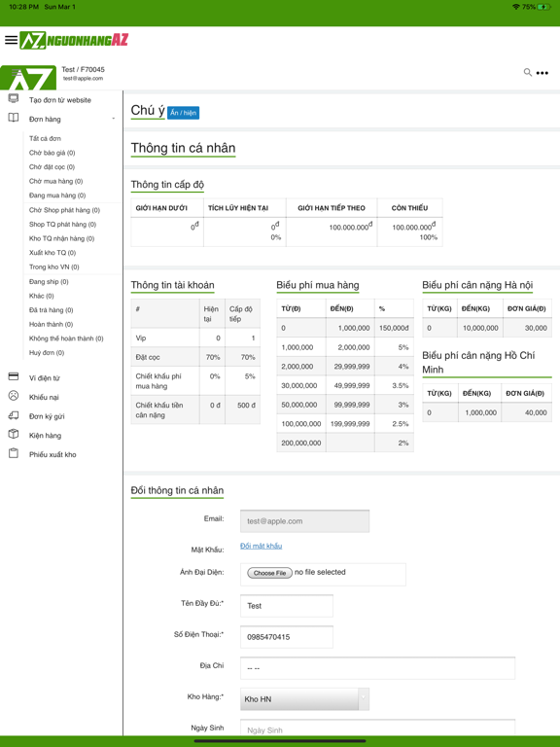Tap the Test / F70045 username text
Viewport: 560px width, 747px height.
coord(83,70)
